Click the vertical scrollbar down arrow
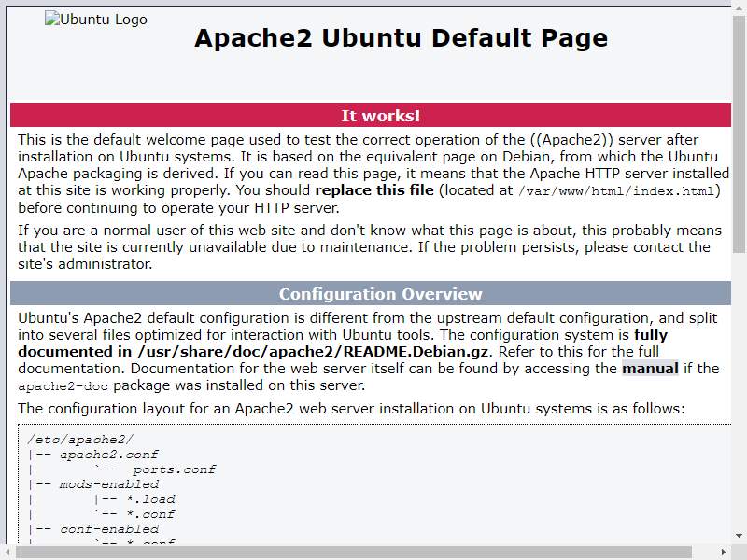Screen dimensions: 747x560 [x=740, y=536]
